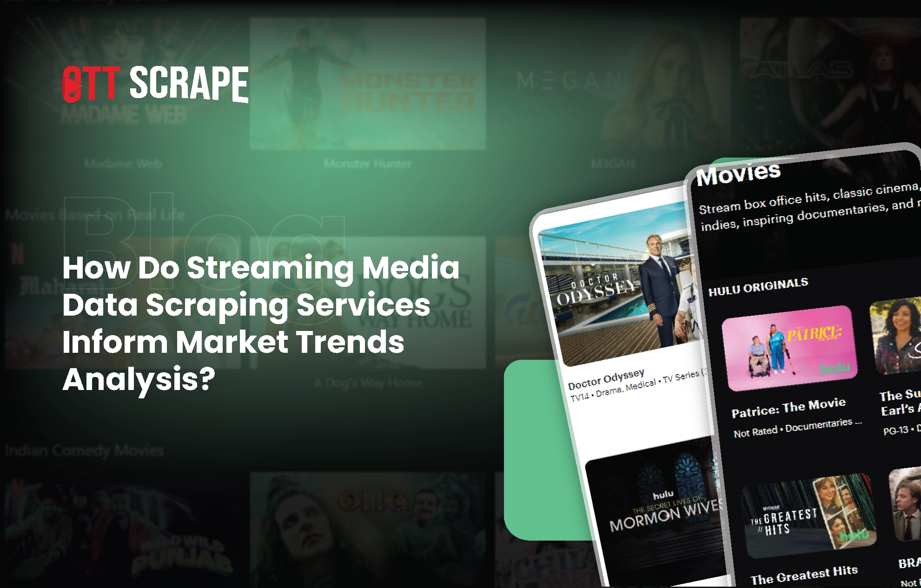This screenshot has height=588, width=921.
Task: Click the Not Rated Documentaries subtitle
Action: (797, 427)
